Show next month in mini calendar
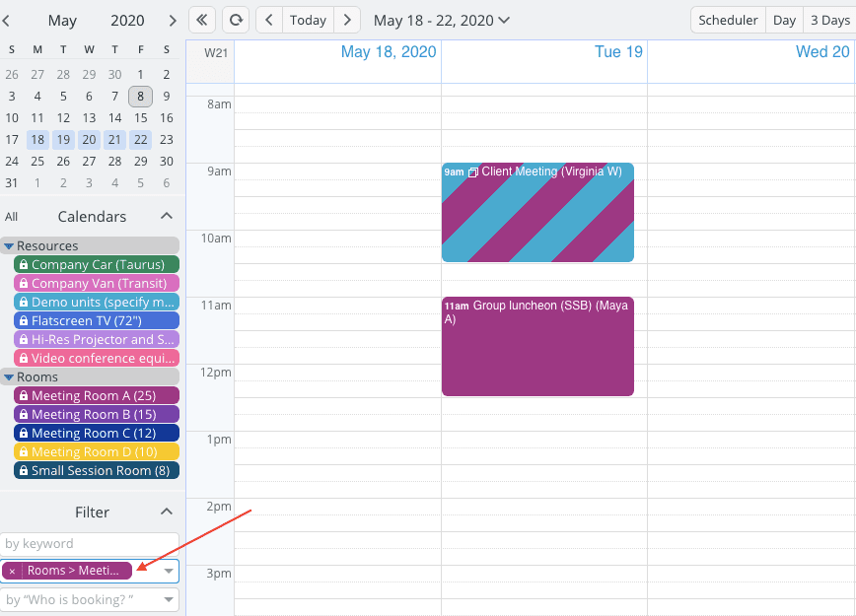Screen dimensions: 856x616 (x=173, y=21)
